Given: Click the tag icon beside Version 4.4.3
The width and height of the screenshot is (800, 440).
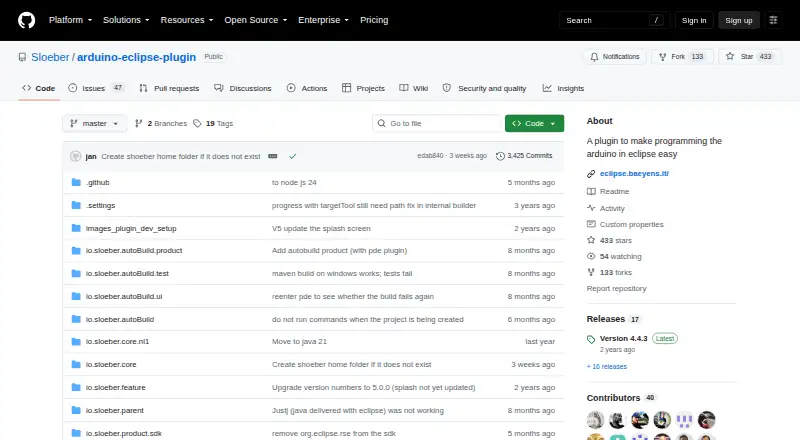Looking at the screenshot, I should point(591,339).
